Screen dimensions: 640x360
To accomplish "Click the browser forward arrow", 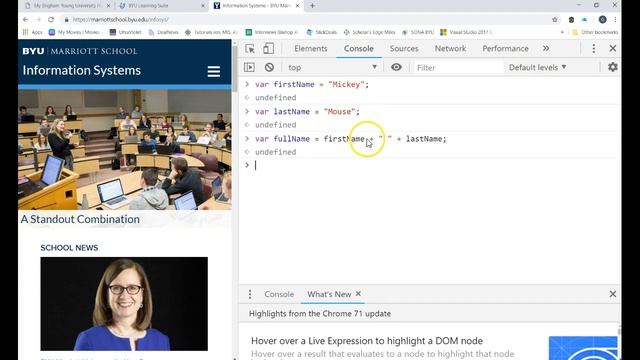I will [38, 19].
